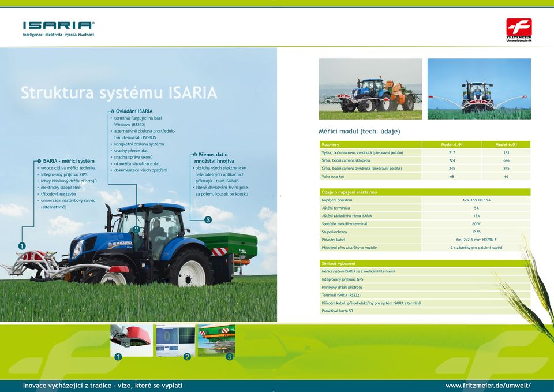Image resolution: width=554 pixels, height=392 pixels.
Task: Select the 'Model 6.01' column header
Action: coord(506,144)
